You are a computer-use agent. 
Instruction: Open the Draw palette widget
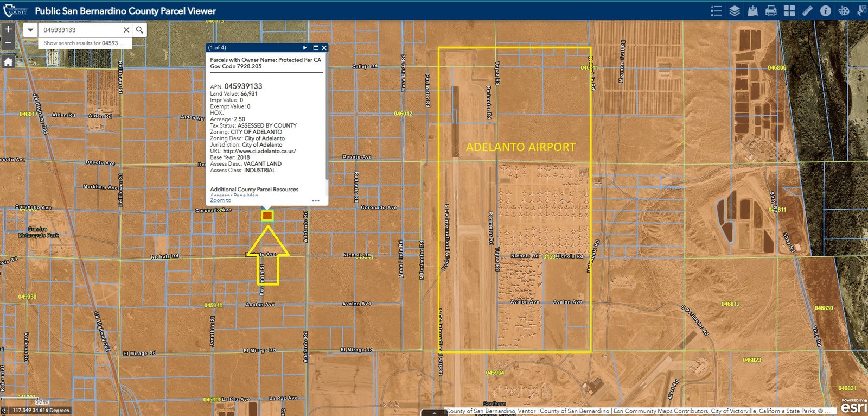tap(844, 11)
